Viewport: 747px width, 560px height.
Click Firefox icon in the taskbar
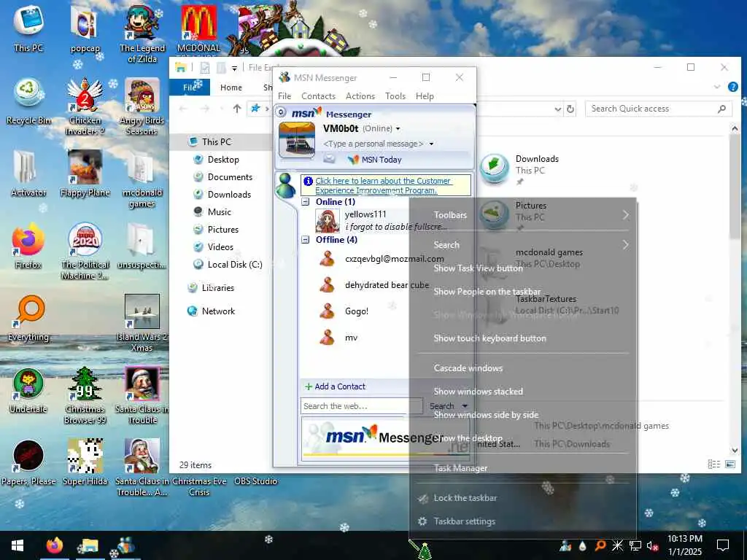[x=54, y=545]
